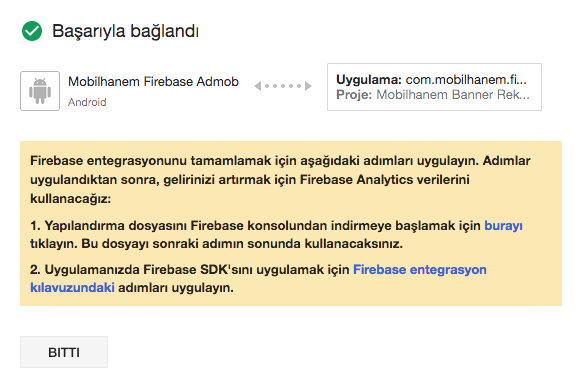Click the right arrowhead of the link connector
Image resolution: width=586 pixels, height=387 pixels.
coord(308,86)
